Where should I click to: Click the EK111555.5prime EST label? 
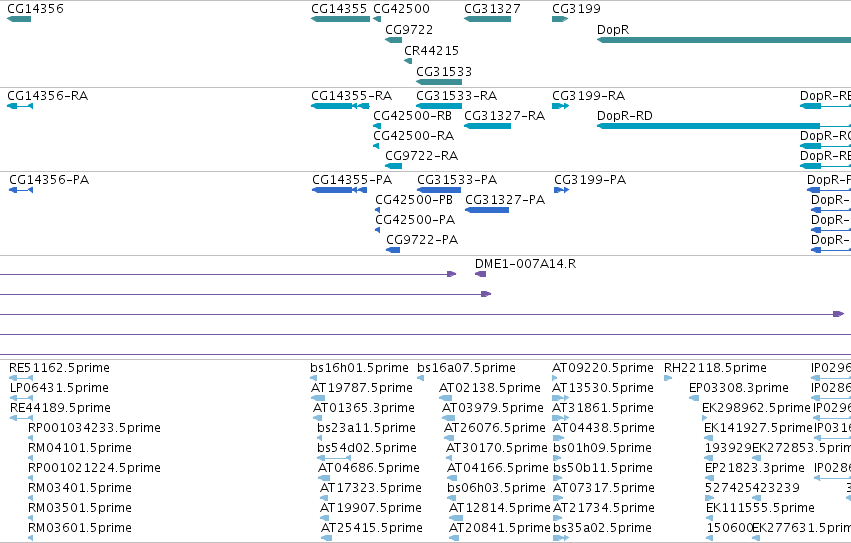pyautogui.click(x=760, y=508)
